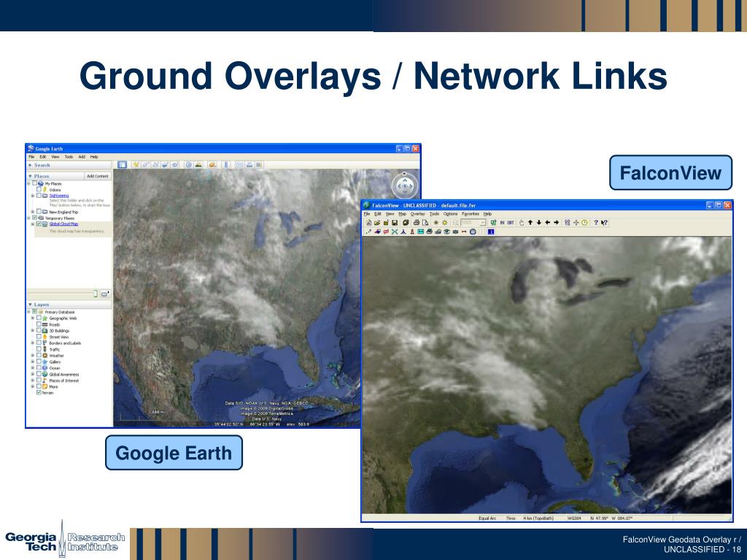Click FalconView new document toolbar icon
Screen dimensions: 747x560
[x=368, y=222]
